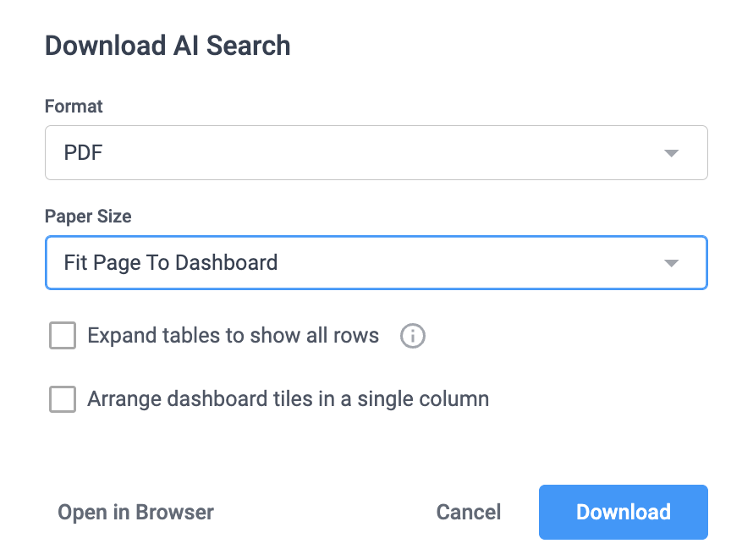The image size is (753, 560).
Task: Focus the highlighted Paper Size combo box
Action: [x=376, y=263]
